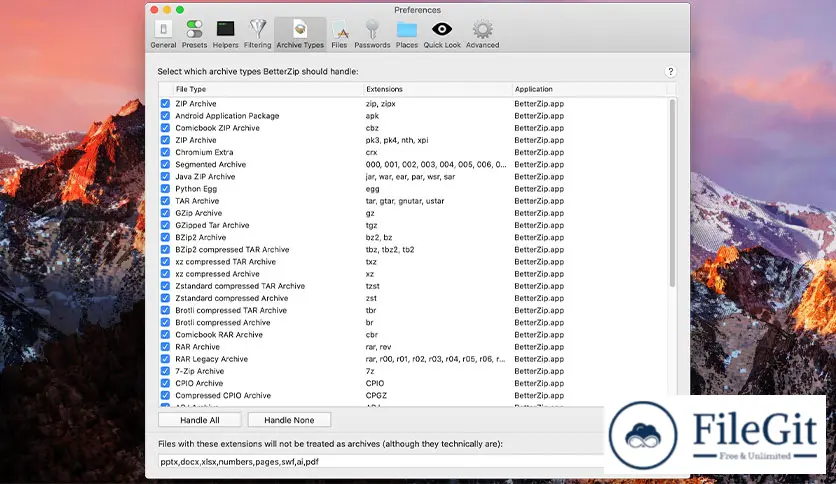Click the 'pk3, pk4, nth, xpi' extensions cell

point(397,140)
